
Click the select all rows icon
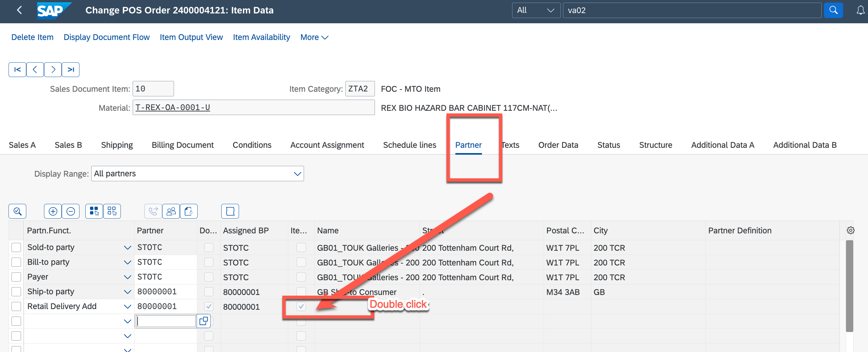click(94, 211)
